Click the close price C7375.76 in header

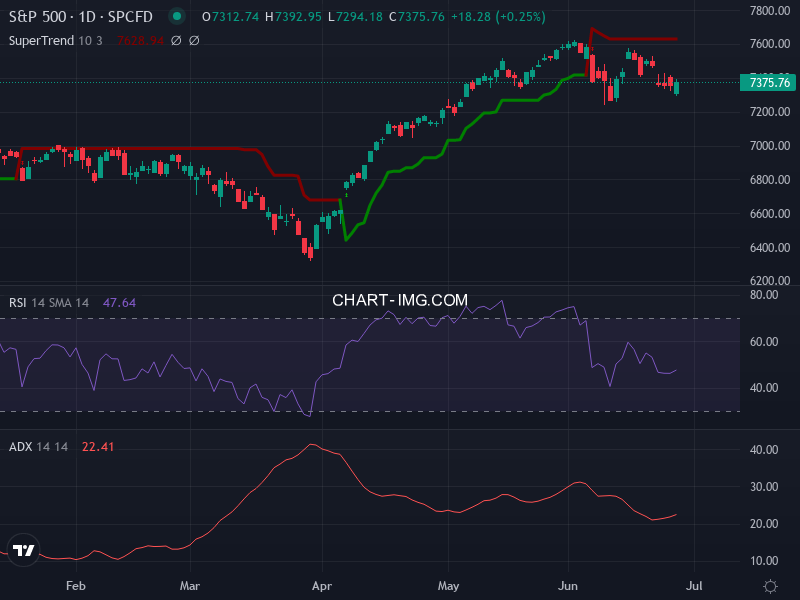tap(417, 17)
